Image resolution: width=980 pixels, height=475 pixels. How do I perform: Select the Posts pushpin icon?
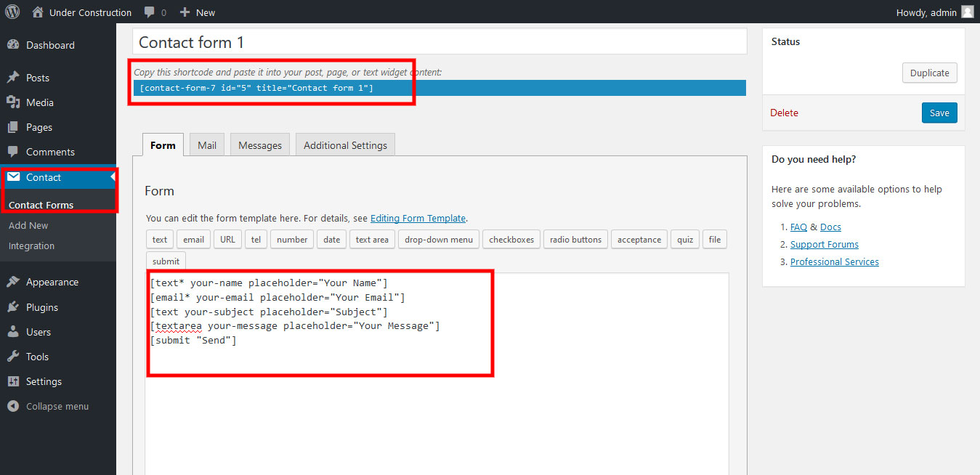[x=13, y=78]
